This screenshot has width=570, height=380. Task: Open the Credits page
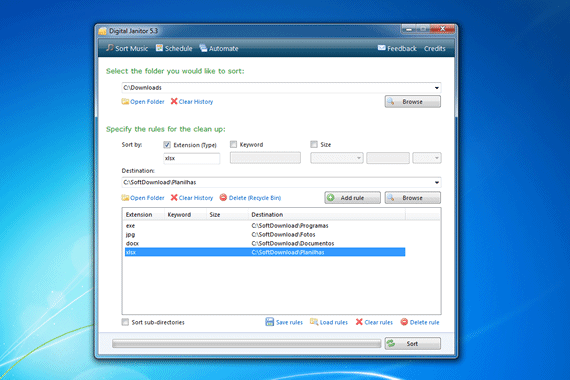[x=434, y=48]
